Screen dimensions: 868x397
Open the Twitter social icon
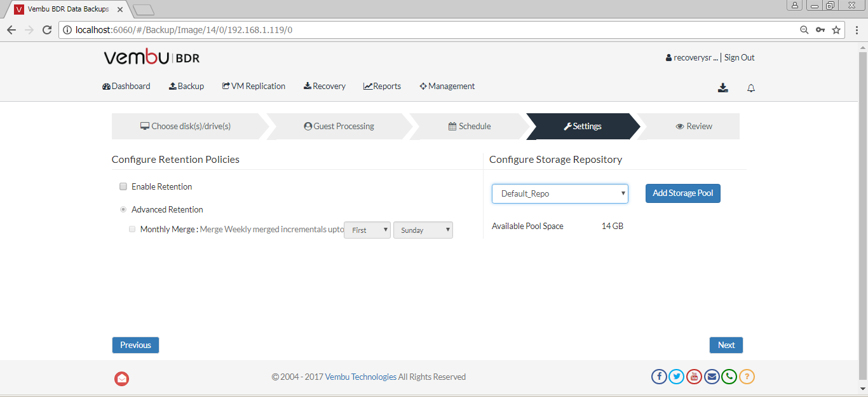(677, 377)
